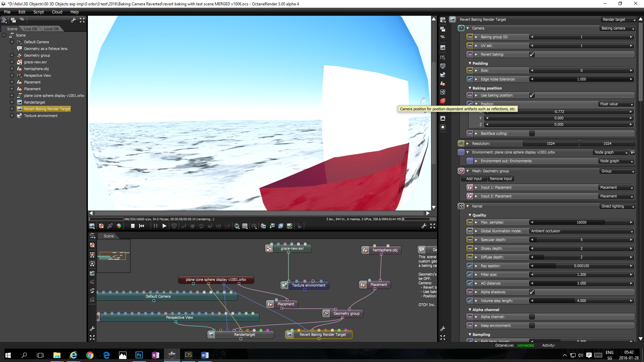
Task: Click the environment filter icon in inspector sidebar
Action: (x=443, y=75)
